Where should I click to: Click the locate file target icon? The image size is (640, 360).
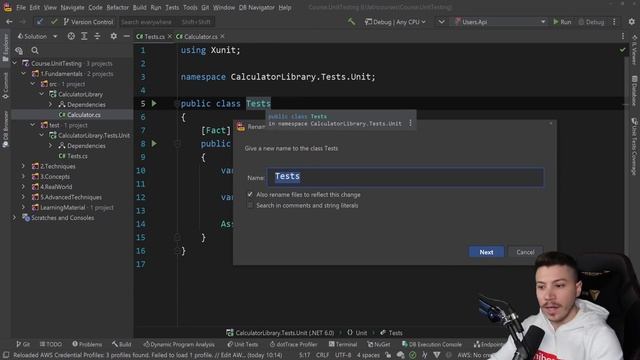71,36
